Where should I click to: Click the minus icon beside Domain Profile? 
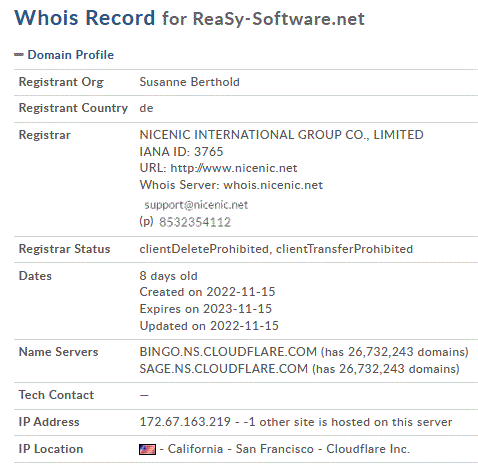pyautogui.click(x=19, y=55)
